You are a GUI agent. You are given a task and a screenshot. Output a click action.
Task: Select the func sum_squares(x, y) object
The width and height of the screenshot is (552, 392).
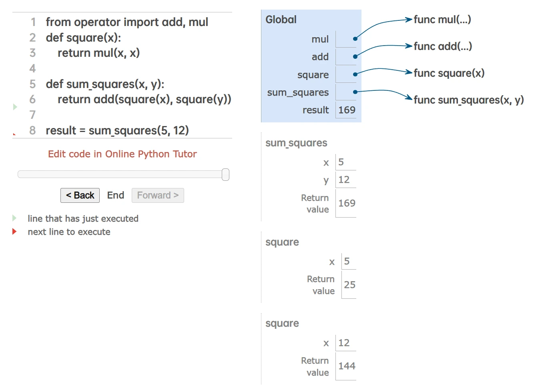click(x=468, y=100)
